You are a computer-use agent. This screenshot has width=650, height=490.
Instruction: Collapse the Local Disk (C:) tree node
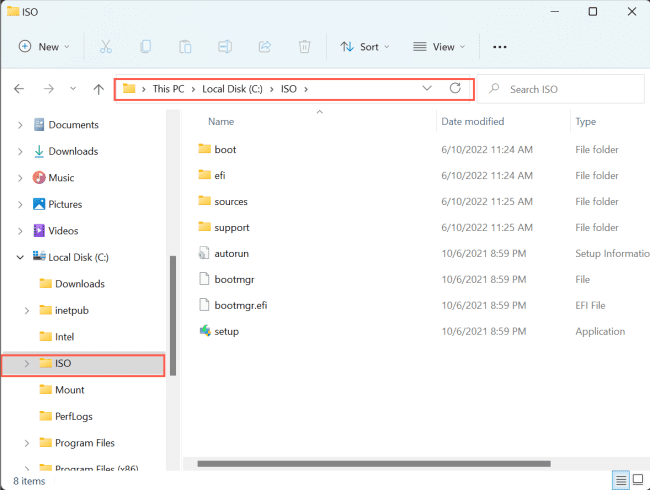click(x=21, y=257)
